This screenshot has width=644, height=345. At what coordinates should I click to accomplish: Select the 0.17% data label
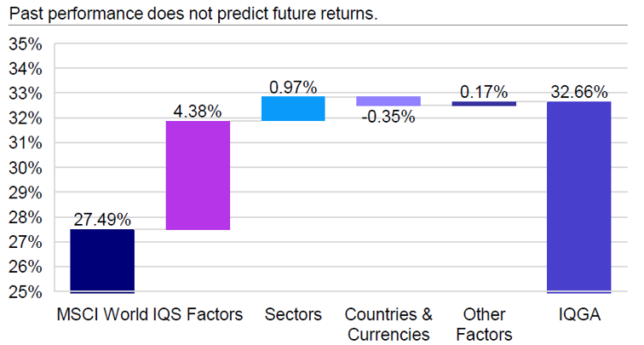point(484,92)
